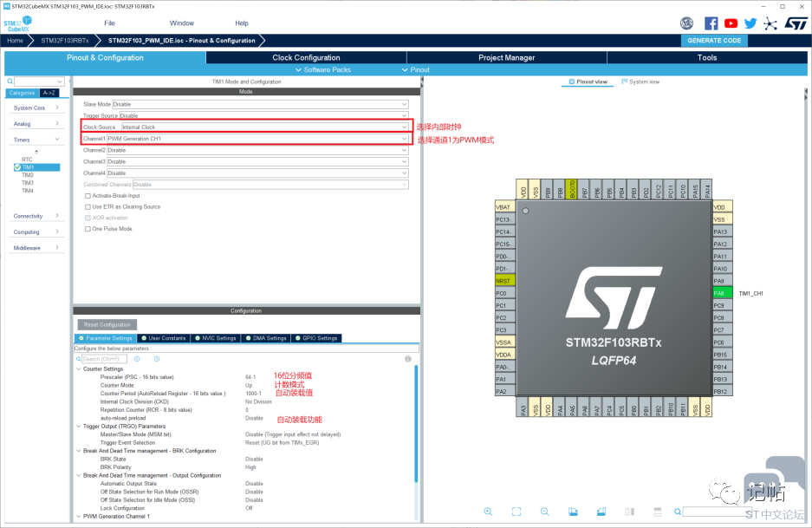Image resolution: width=812 pixels, height=528 pixels.
Task: Switch to the Clock Configuration tab
Action: tap(306, 57)
